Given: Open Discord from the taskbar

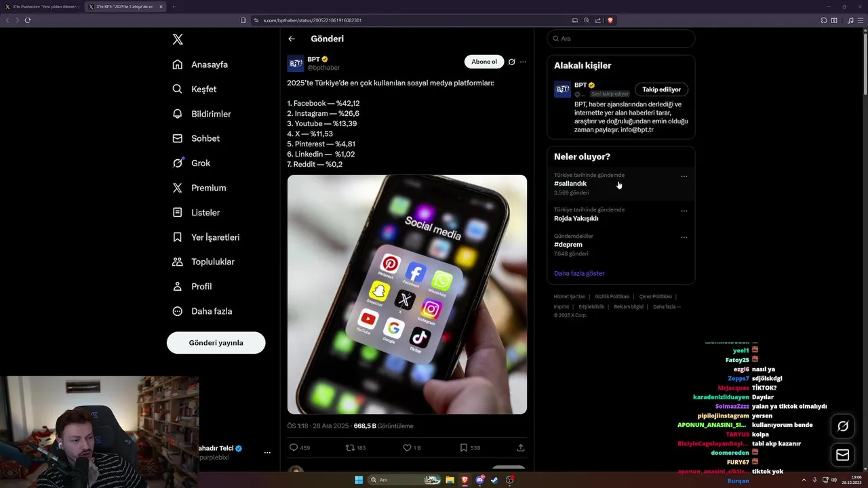Looking at the screenshot, I should coord(480,480).
